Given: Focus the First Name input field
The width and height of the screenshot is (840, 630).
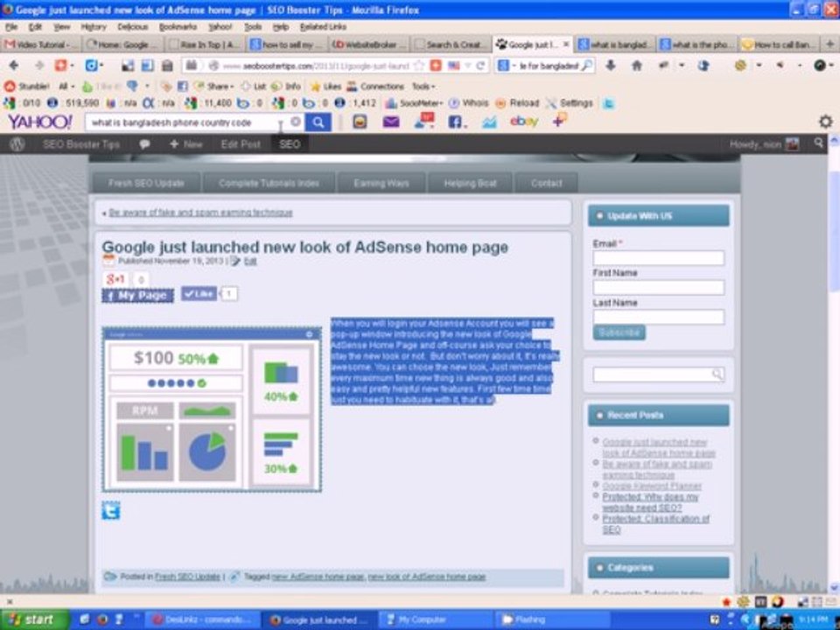Looking at the screenshot, I should tap(658, 287).
